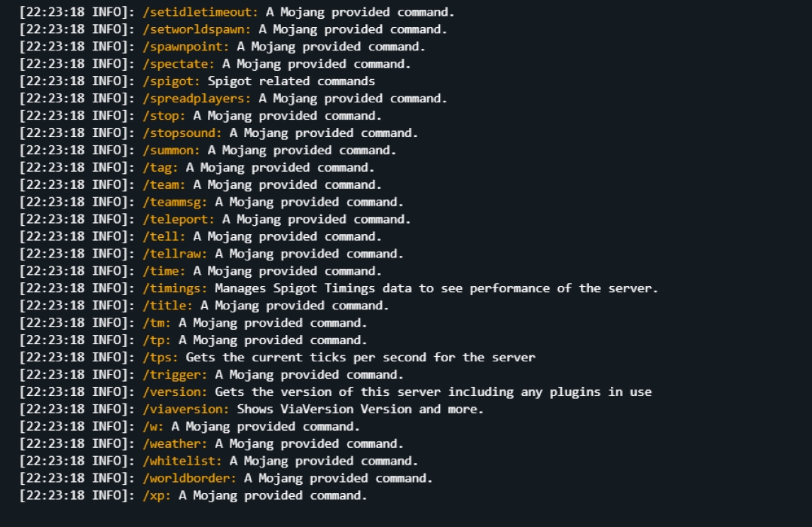
Task: Click the /worldborder command name
Action: pos(189,479)
